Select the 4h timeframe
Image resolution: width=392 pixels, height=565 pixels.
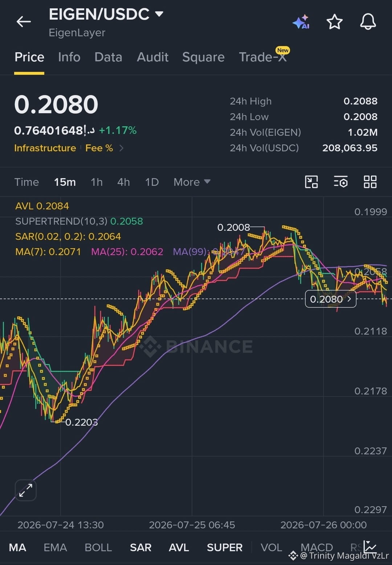(123, 182)
